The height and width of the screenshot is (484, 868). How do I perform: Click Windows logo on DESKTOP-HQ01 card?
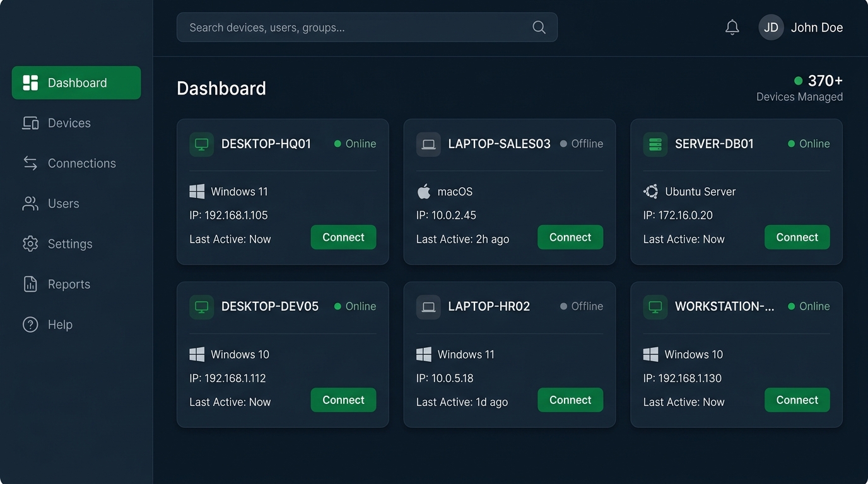[197, 192]
